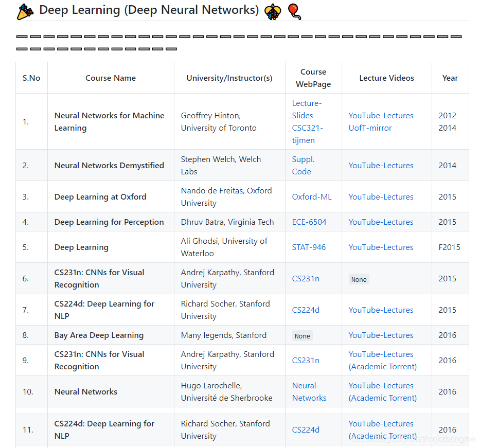Select 'Bay Area Deep Learning' course name
The height and width of the screenshot is (448, 480).
pyautogui.click(x=99, y=335)
